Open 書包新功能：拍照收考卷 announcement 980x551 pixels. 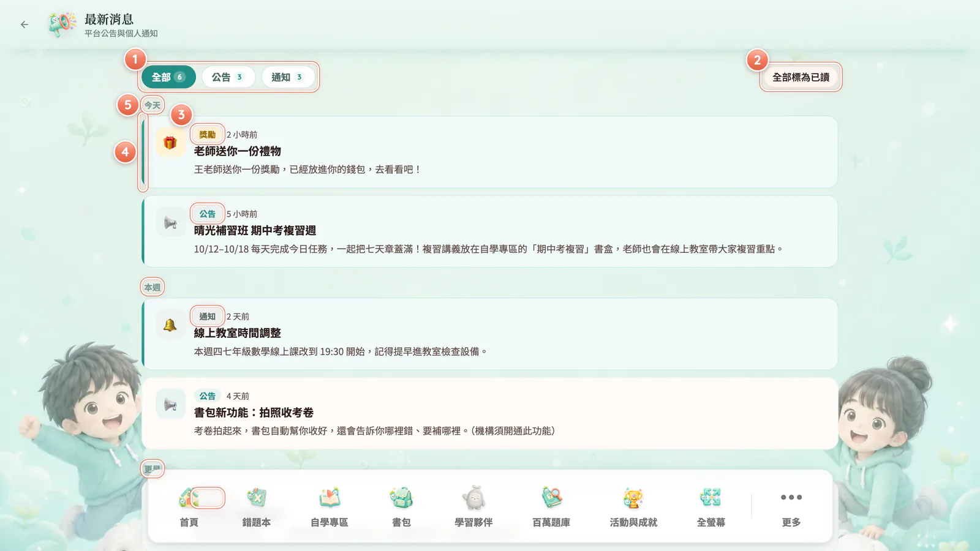point(490,413)
